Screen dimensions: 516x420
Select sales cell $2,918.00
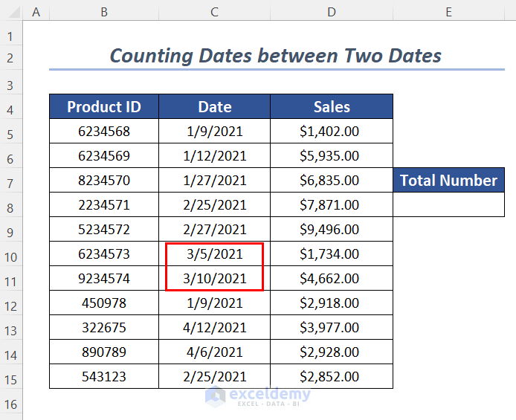tap(332, 303)
